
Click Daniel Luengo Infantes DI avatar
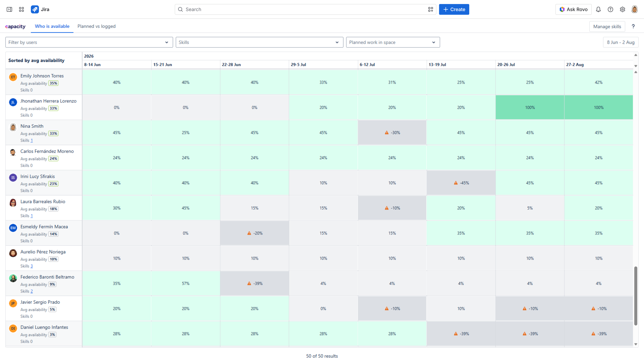[13, 328]
